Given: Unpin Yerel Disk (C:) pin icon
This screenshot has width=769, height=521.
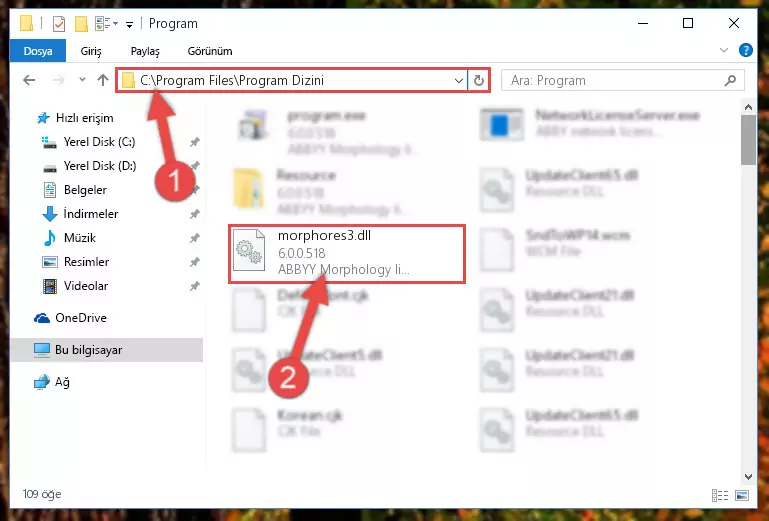Looking at the screenshot, I should (195, 142).
